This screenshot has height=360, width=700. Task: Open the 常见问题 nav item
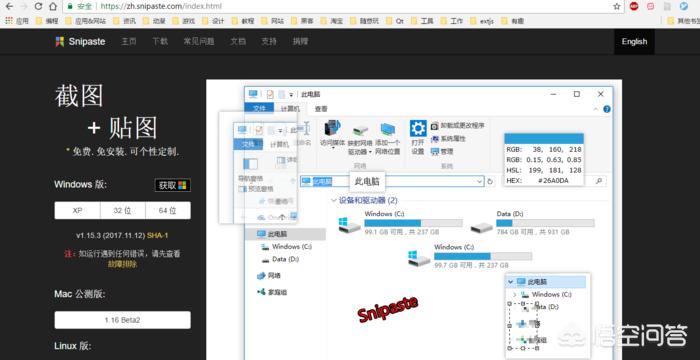click(x=199, y=42)
